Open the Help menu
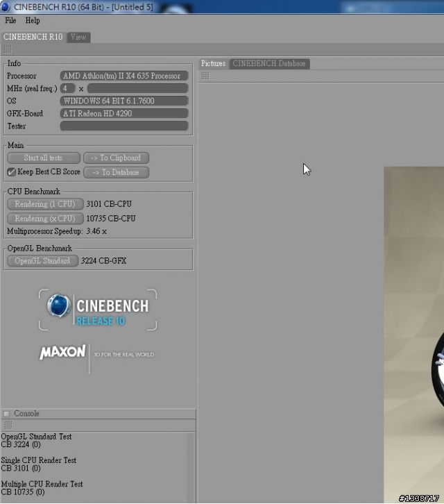The height and width of the screenshot is (504, 444). pyautogui.click(x=33, y=21)
